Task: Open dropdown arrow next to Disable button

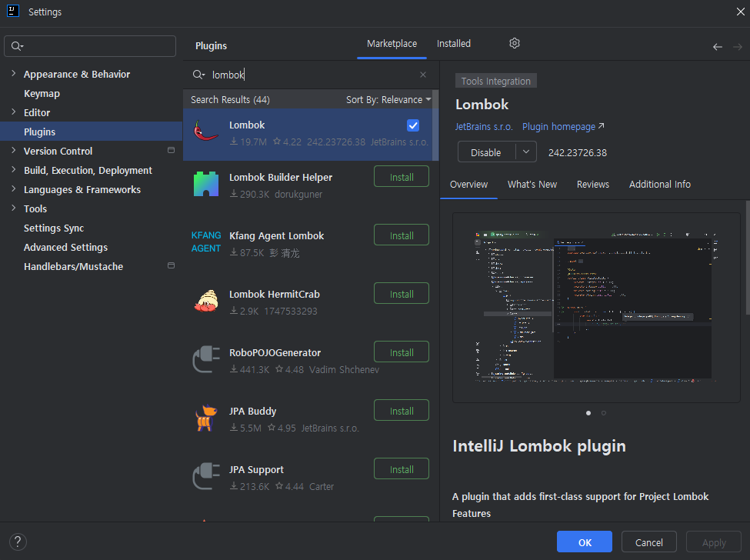Action: [x=526, y=152]
